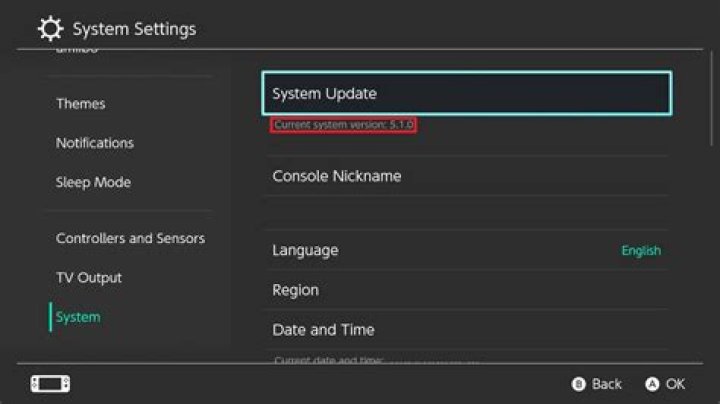
Task: Open the Themes settings category
Action: (81, 104)
